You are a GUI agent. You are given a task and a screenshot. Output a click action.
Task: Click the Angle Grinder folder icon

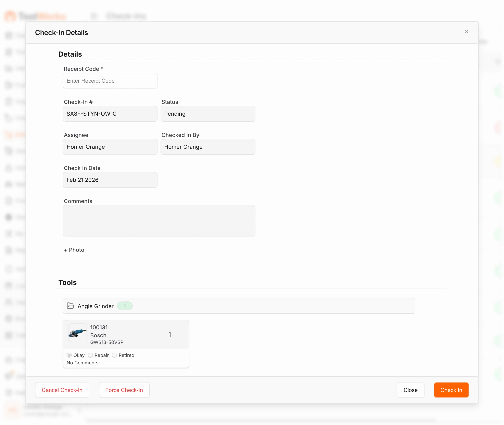(x=70, y=306)
